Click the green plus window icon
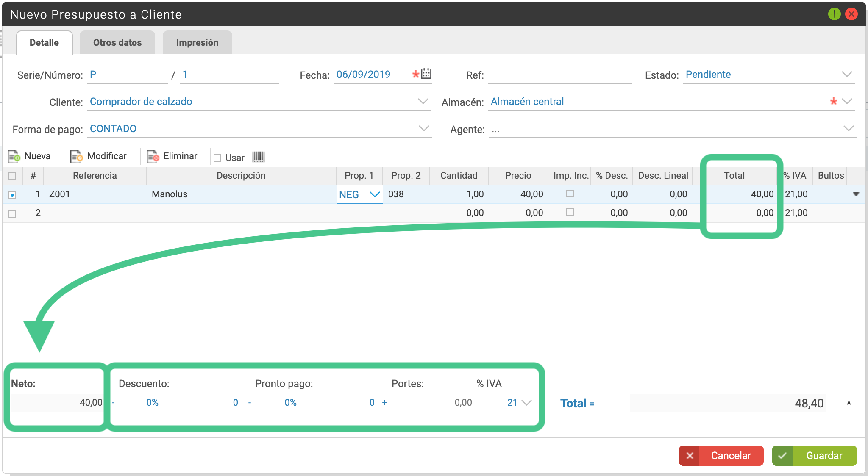868x476 pixels. pyautogui.click(x=835, y=14)
